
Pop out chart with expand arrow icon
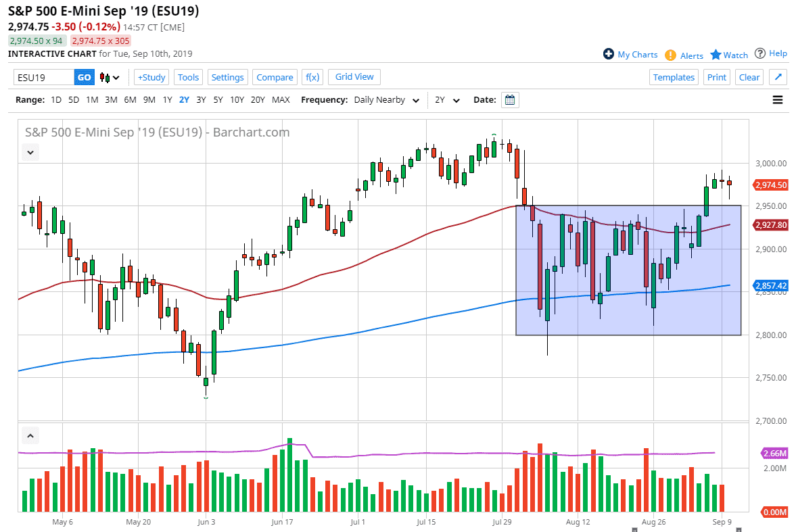coord(778,77)
